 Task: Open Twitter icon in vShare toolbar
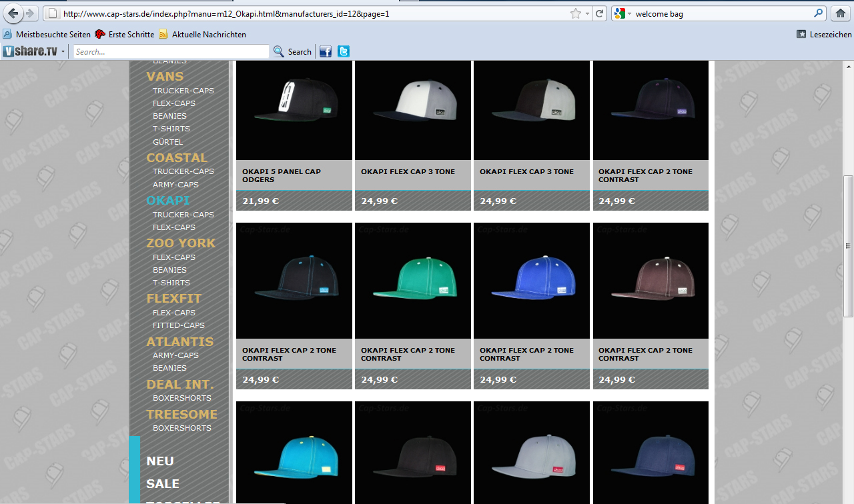(344, 51)
